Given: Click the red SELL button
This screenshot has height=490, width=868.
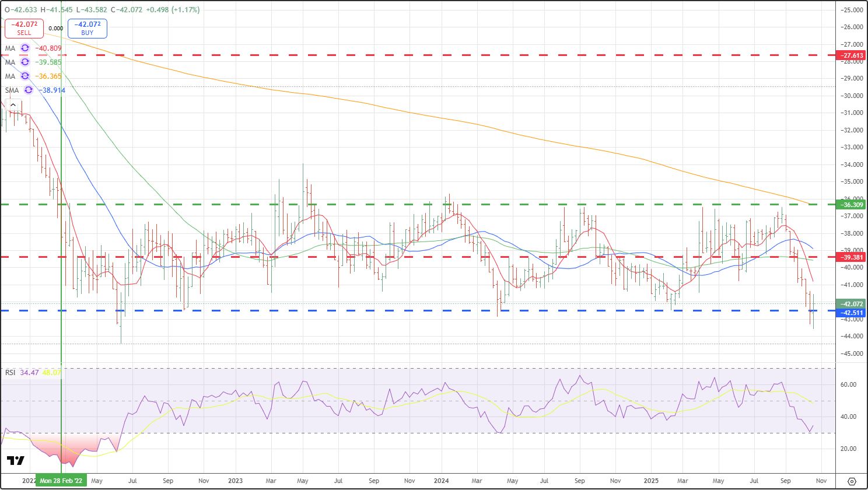Looking at the screenshot, I should coord(24,28).
